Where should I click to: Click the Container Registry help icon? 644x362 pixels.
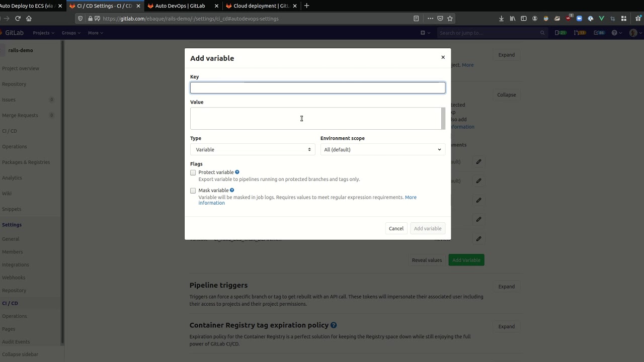pos(334,325)
